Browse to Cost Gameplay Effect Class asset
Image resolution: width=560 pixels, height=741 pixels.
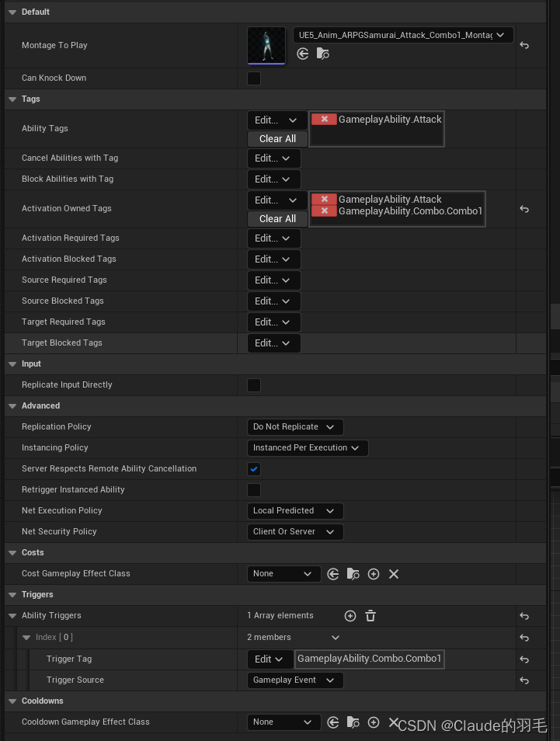click(x=353, y=574)
